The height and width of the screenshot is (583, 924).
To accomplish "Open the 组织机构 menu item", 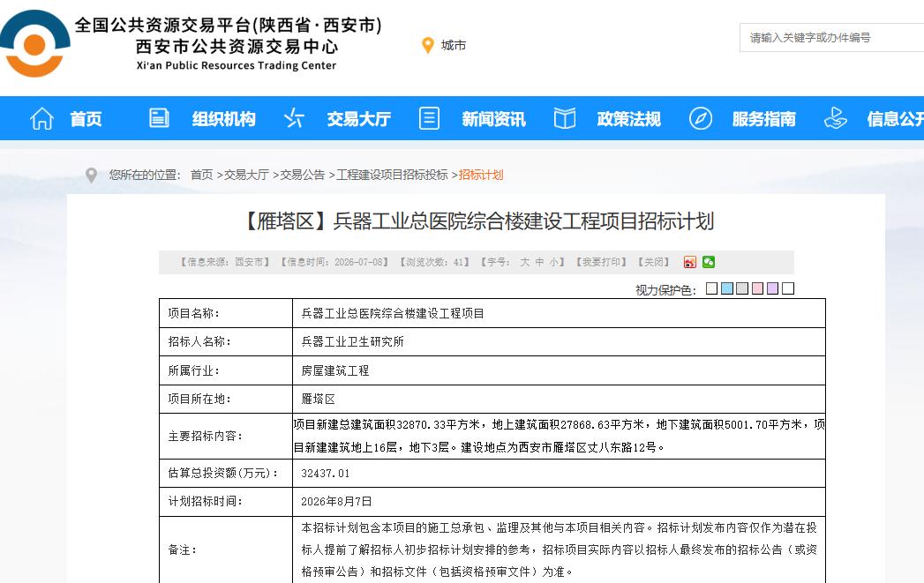I will 224,119.
